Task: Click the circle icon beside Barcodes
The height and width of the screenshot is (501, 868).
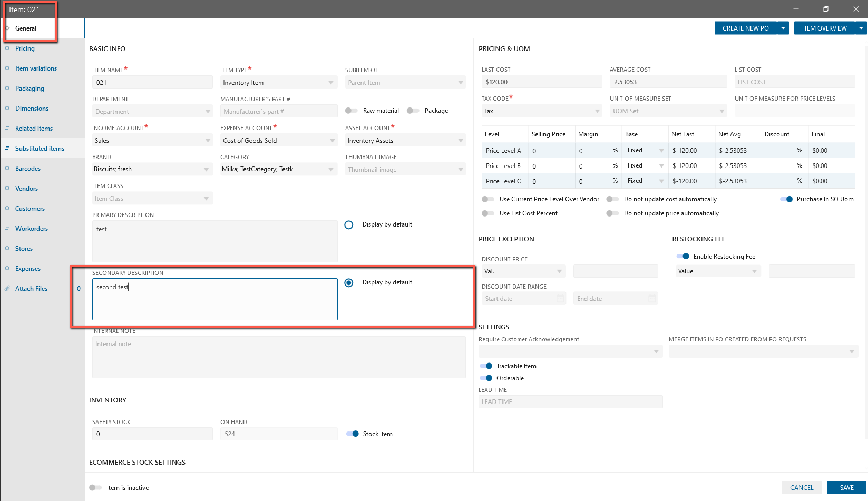Action: click(7, 169)
